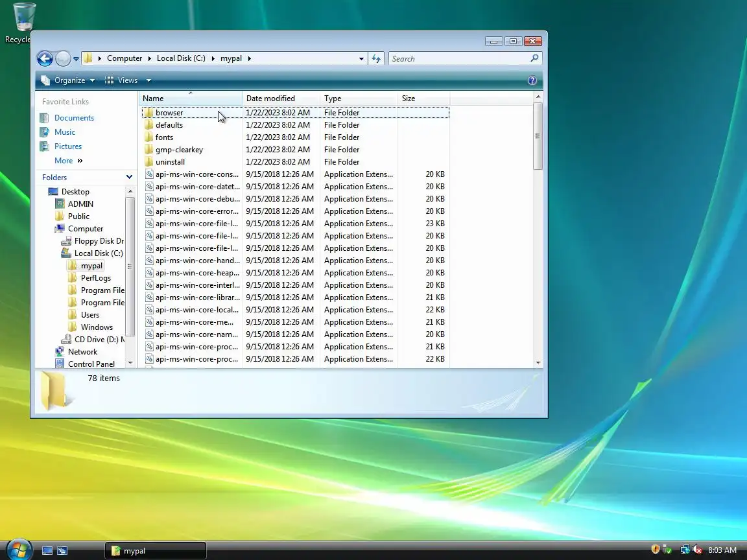
Task: Open recent pages dropdown next to Forward button
Action: 76,59
